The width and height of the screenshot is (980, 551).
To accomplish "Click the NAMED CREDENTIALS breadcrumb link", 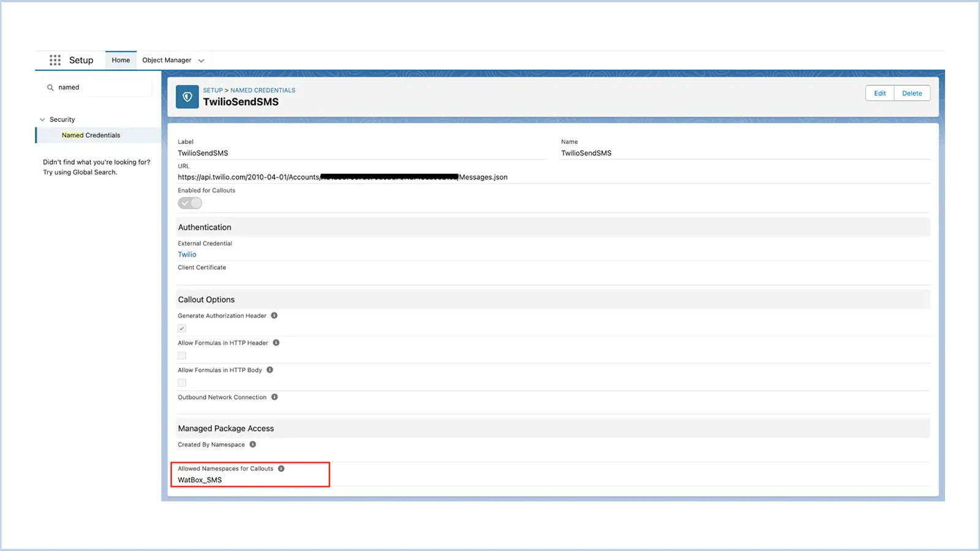I will (263, 90).
